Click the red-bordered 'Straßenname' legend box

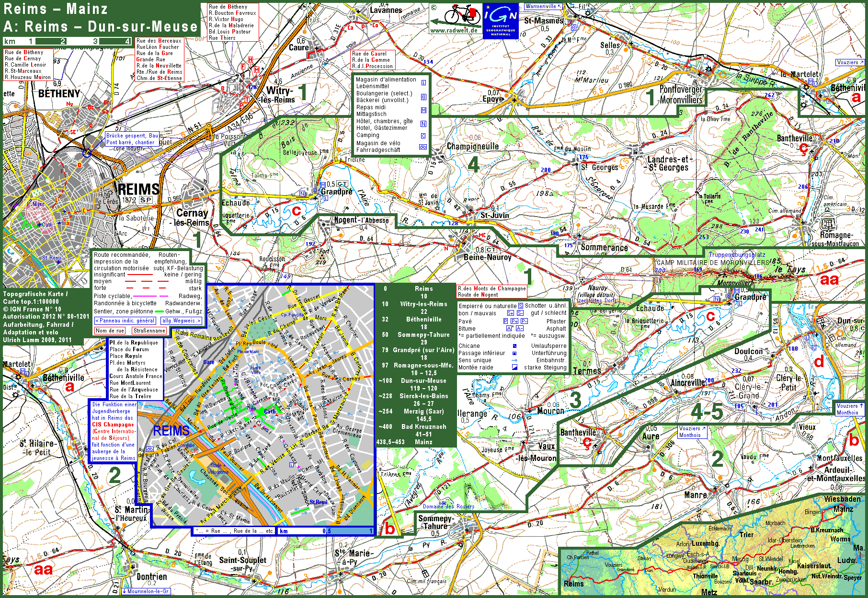(149, 331)
